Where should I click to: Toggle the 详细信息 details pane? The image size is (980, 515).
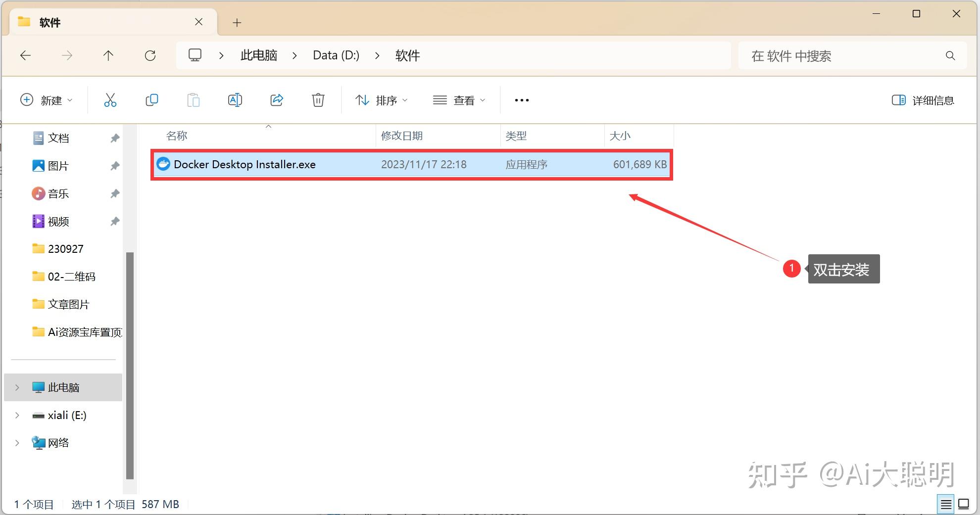pyautogui.click(x=923, y=100)
